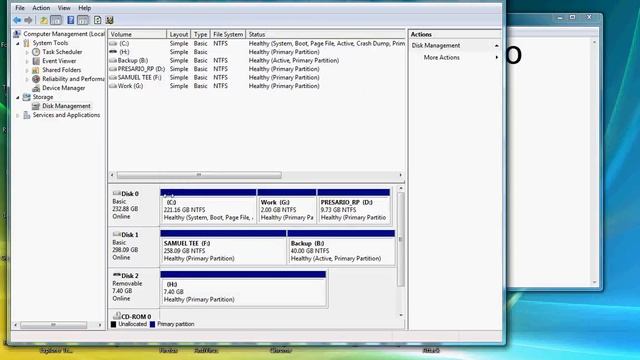This screenshot has width=640, height=360.
Task: Click the Reliability and Performance icon
Action: 36,79
